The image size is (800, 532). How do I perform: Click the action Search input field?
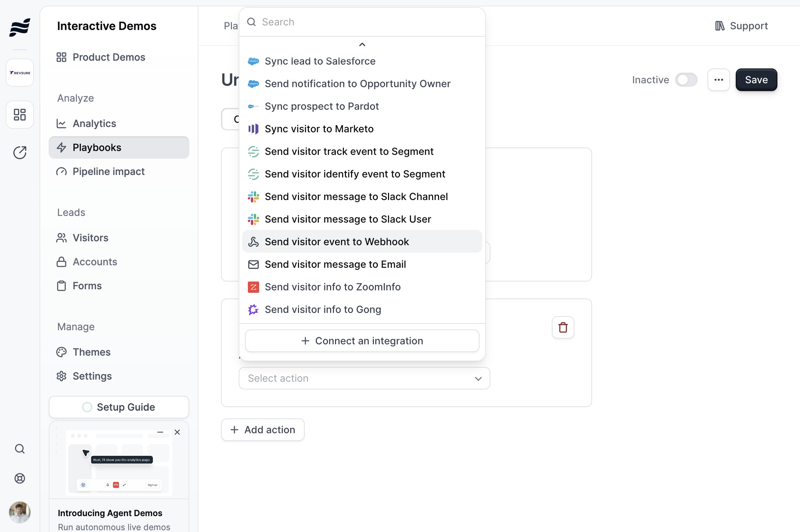click(x=367, y=22)
